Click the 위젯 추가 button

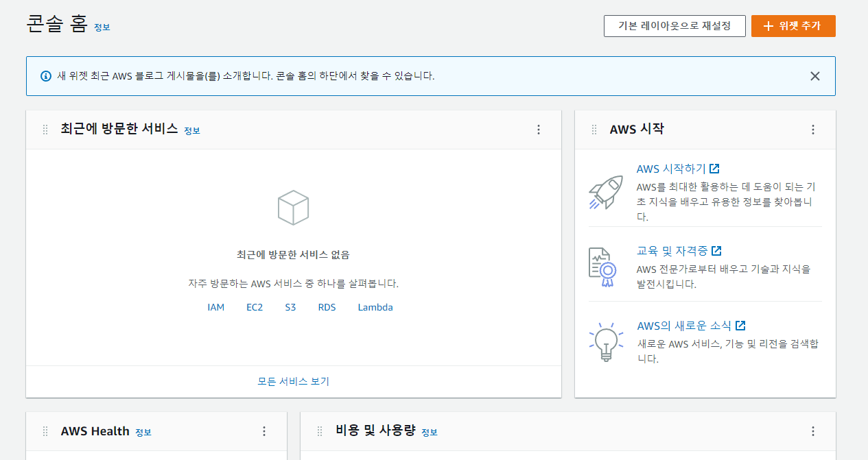point(793,26)
